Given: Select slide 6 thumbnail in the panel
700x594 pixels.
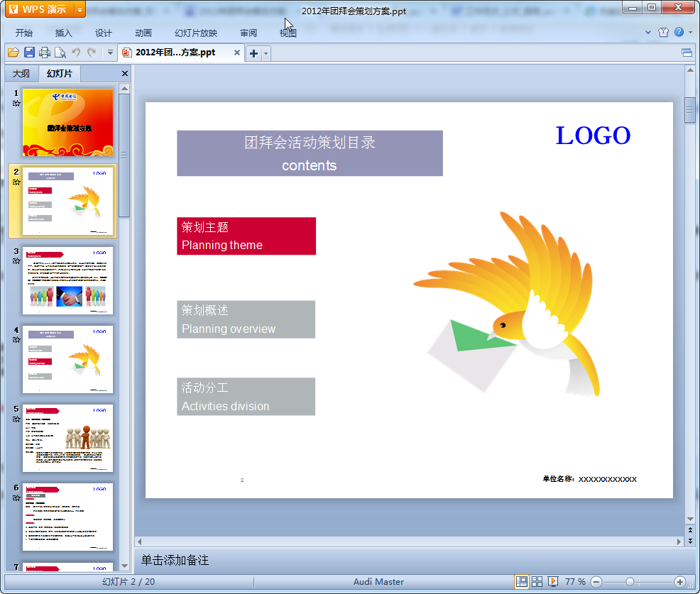Looking at the screenshot, I should point(68,517).
